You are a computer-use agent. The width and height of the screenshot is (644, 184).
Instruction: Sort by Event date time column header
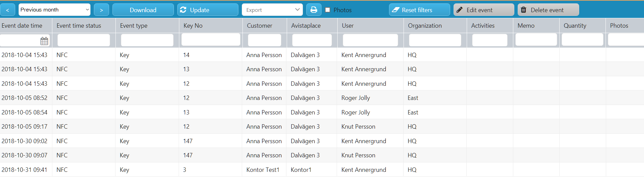(22, 26)
